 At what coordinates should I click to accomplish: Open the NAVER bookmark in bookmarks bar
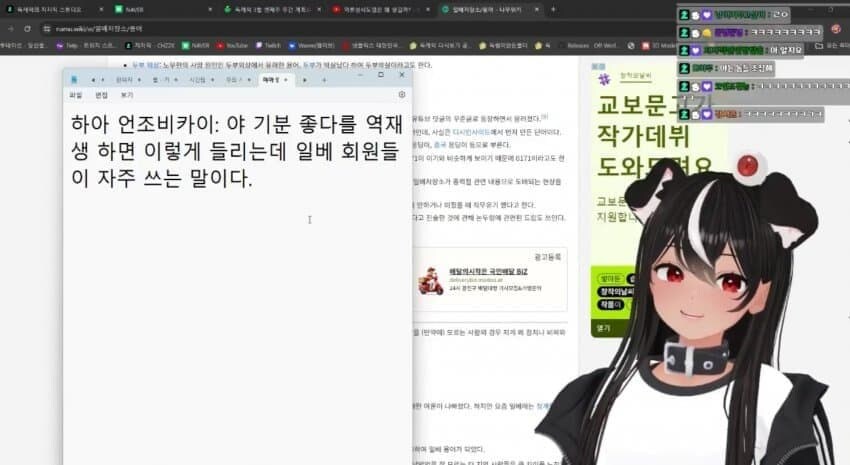click(196, 46)
